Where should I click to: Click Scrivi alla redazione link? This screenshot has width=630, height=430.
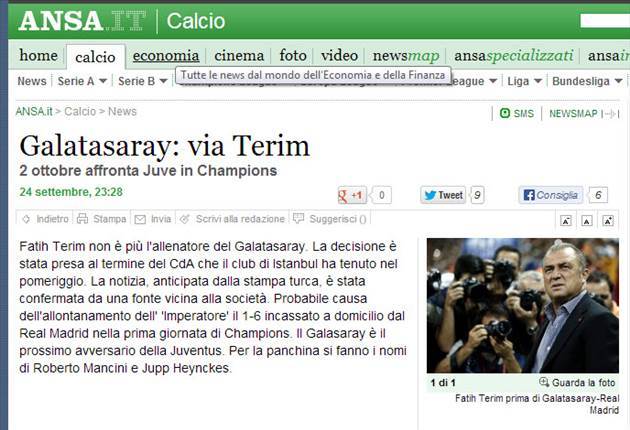pyautogui.click(x=240, y=219)
